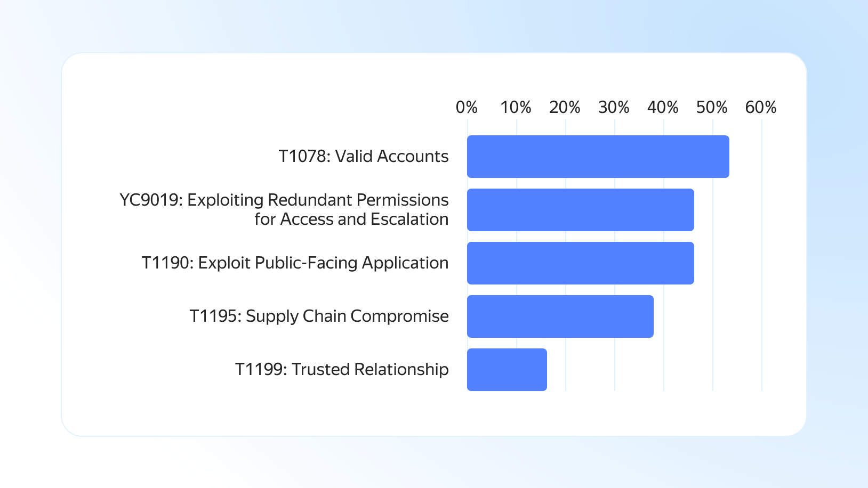Select the 20% axis tick label
This screenshot has width=868, height=488.
[x=565, y=108]
